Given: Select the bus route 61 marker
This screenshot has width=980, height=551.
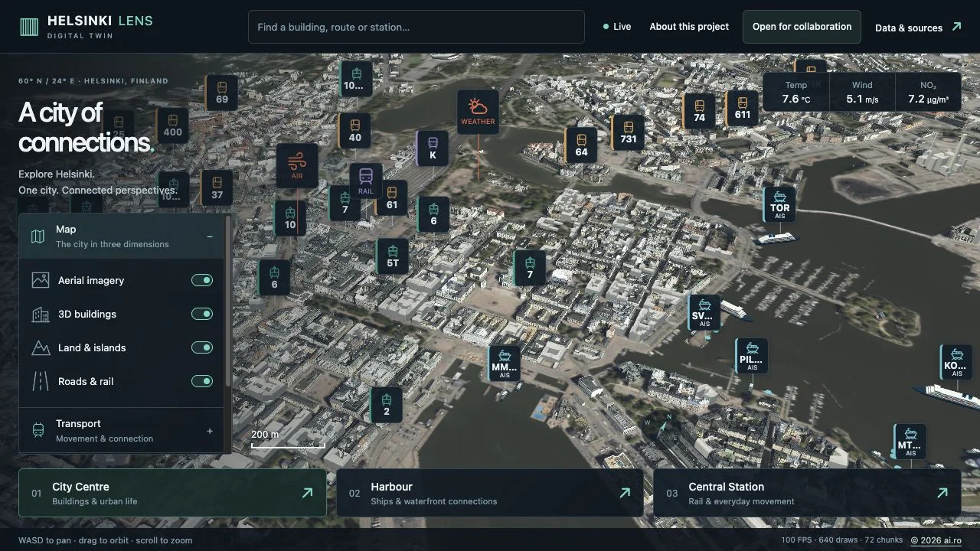Looking at the screenshot, I should 392,199.
